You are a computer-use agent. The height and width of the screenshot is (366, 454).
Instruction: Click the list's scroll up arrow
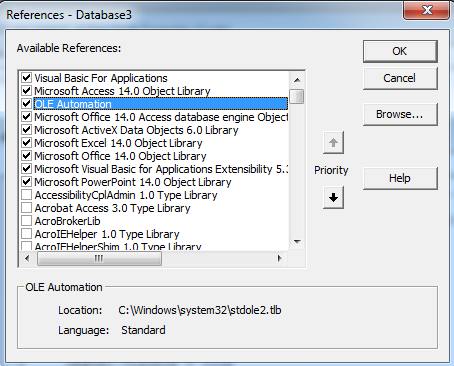(297, 80)
